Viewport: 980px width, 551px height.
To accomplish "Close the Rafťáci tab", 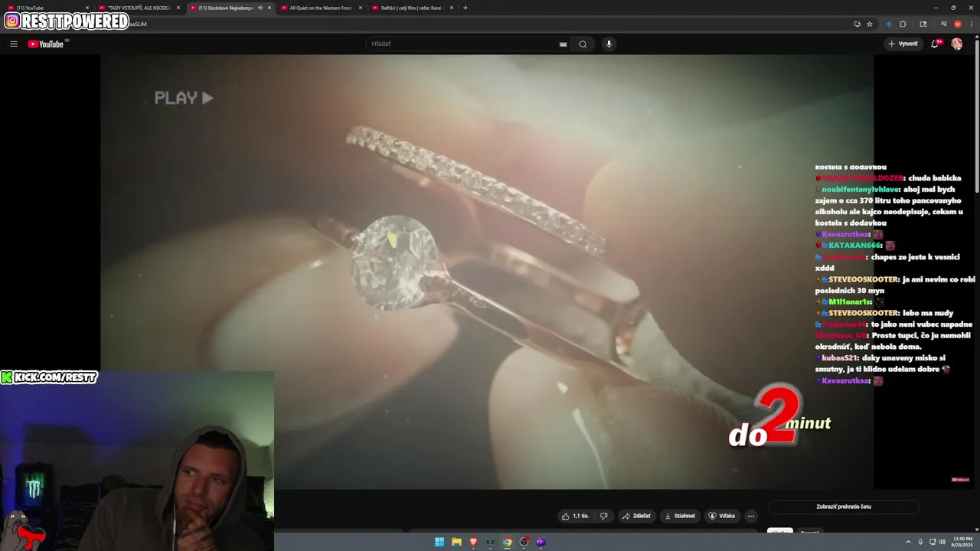I will tap(452, 8).
